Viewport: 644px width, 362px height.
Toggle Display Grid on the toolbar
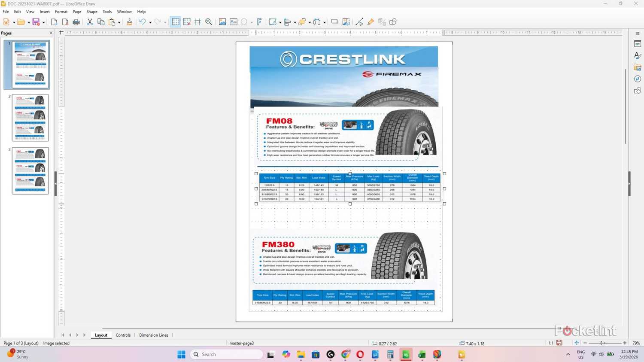(176, 21)
